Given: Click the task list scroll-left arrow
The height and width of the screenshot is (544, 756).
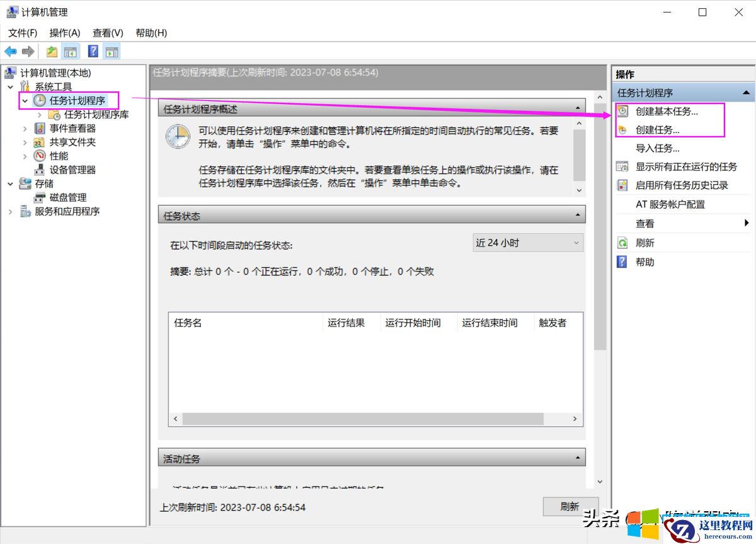Looking at the screenshot, I should point(176,419).
